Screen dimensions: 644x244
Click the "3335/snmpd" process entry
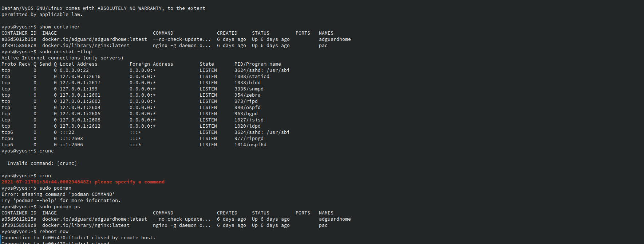[249, 89]
